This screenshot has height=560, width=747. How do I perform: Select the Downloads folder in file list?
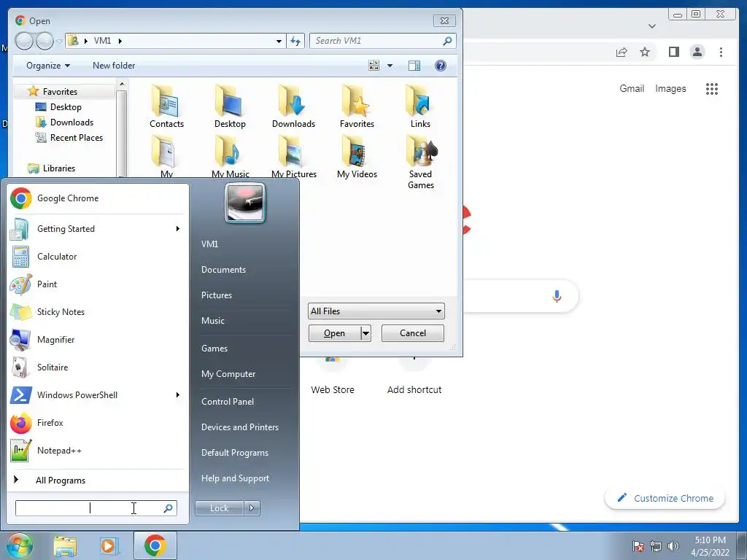pos(293,106)
